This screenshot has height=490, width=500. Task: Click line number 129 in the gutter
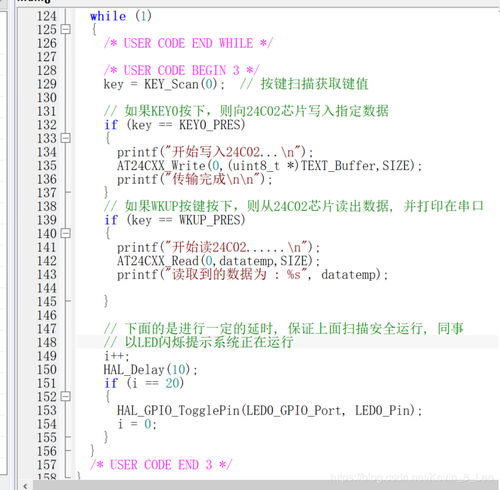point(46,84)
